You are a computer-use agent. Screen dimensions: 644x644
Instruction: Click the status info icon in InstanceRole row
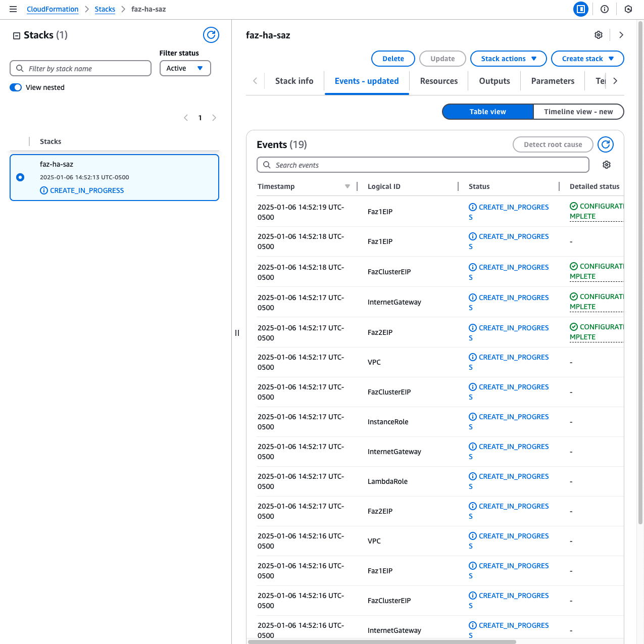(x=473, y=417)
